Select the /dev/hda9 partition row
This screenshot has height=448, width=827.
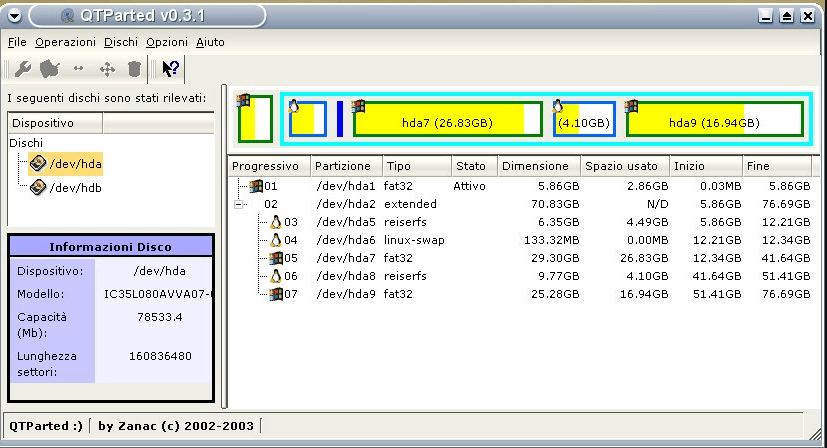521,293
